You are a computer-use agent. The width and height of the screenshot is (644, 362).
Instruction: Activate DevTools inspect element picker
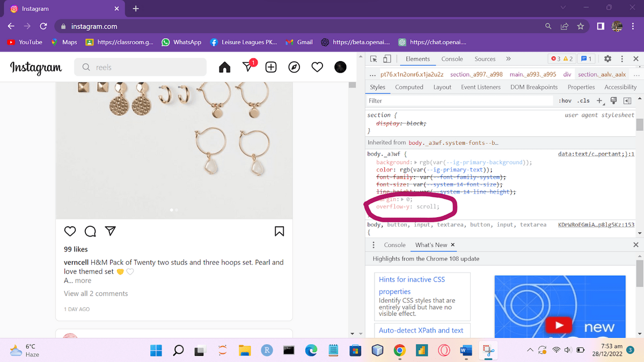point(374,59)
